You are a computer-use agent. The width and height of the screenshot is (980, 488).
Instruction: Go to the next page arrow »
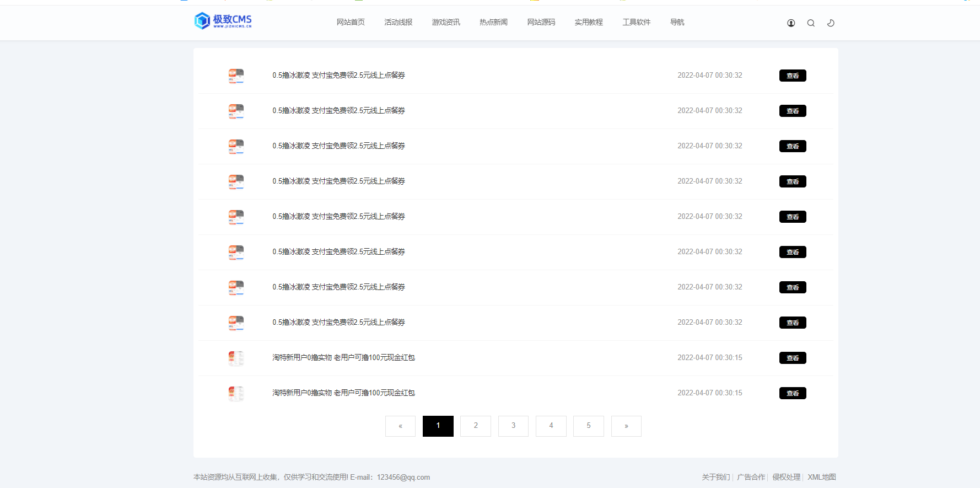tap(626, 426)
